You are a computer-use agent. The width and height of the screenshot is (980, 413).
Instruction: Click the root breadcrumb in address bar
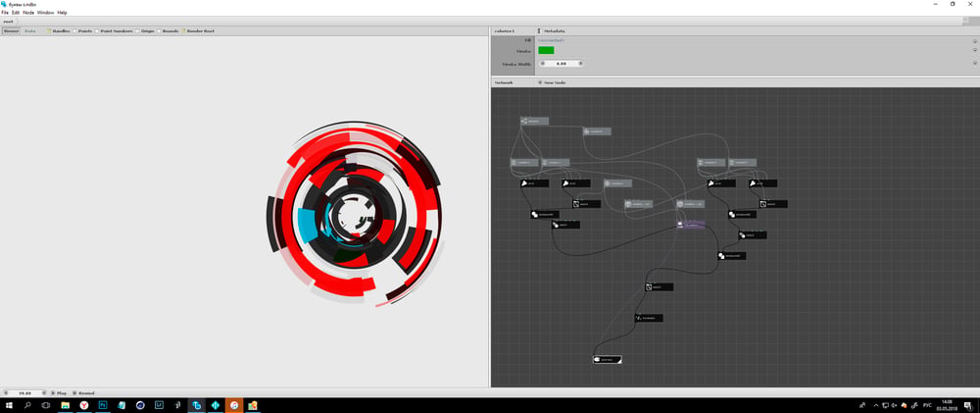[8, 22]
